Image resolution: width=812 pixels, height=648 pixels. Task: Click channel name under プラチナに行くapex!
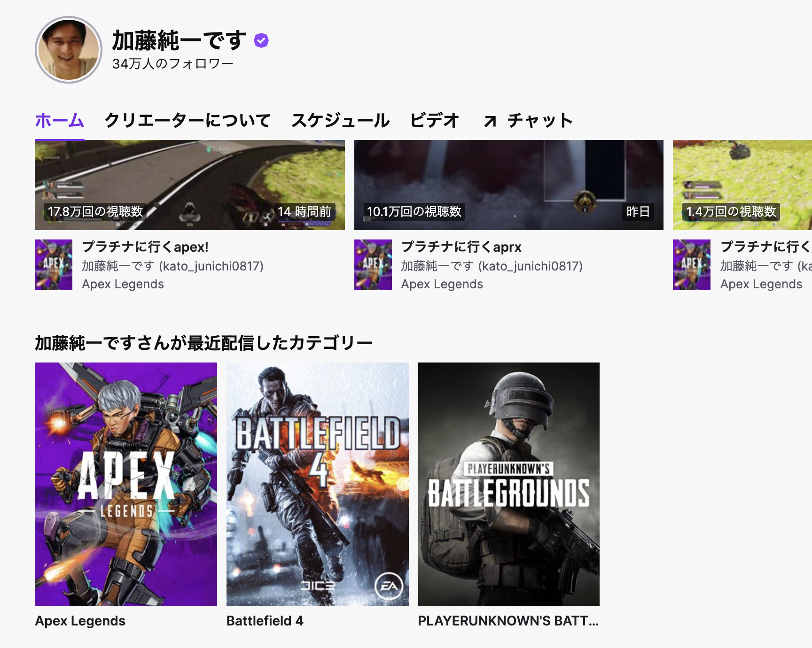point(172,266)
